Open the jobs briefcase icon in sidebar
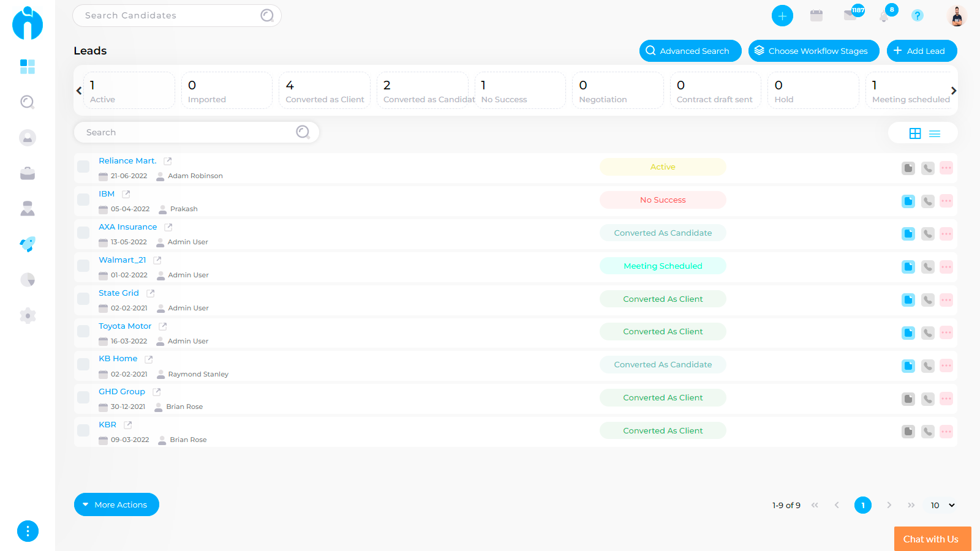The width and height of the screenshot is (980, 551). [x=28, y=173]
